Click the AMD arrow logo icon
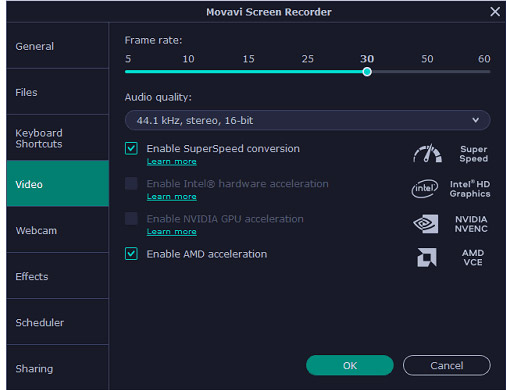This screenshot has width=506, height=390. [427, 257]
